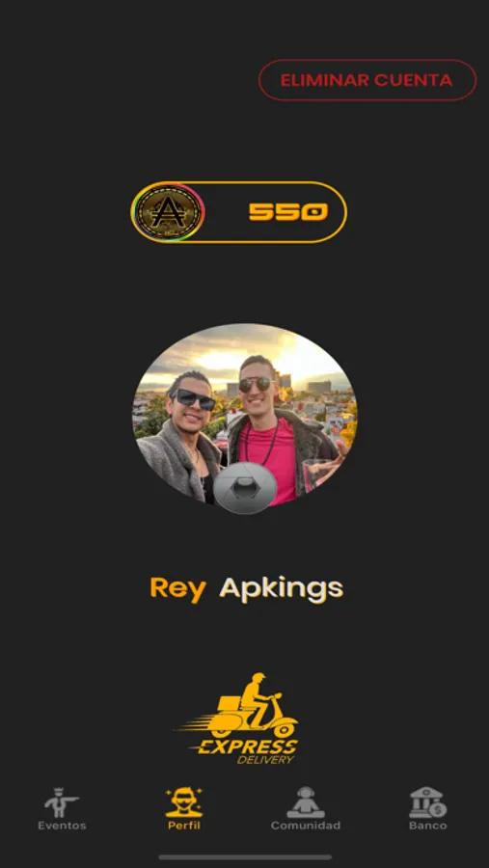489x868 pixels.
Task: Tap the EXPRESS DELIVERY text
Action: (247, 751)
